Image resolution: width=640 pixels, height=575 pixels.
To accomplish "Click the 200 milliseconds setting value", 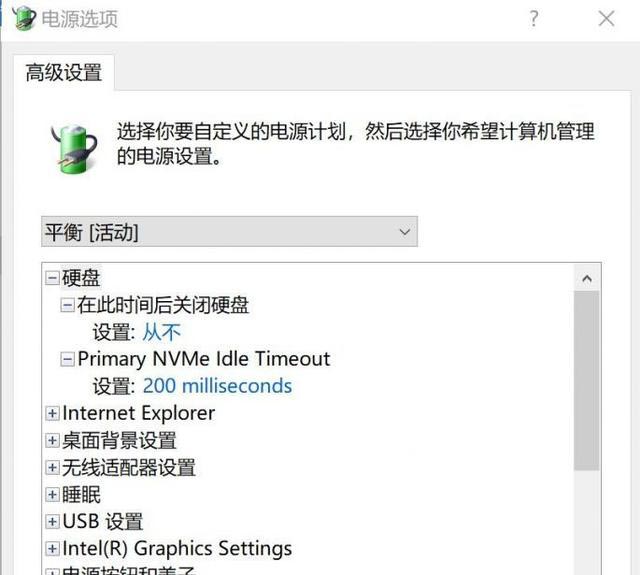I will (217, 386).
